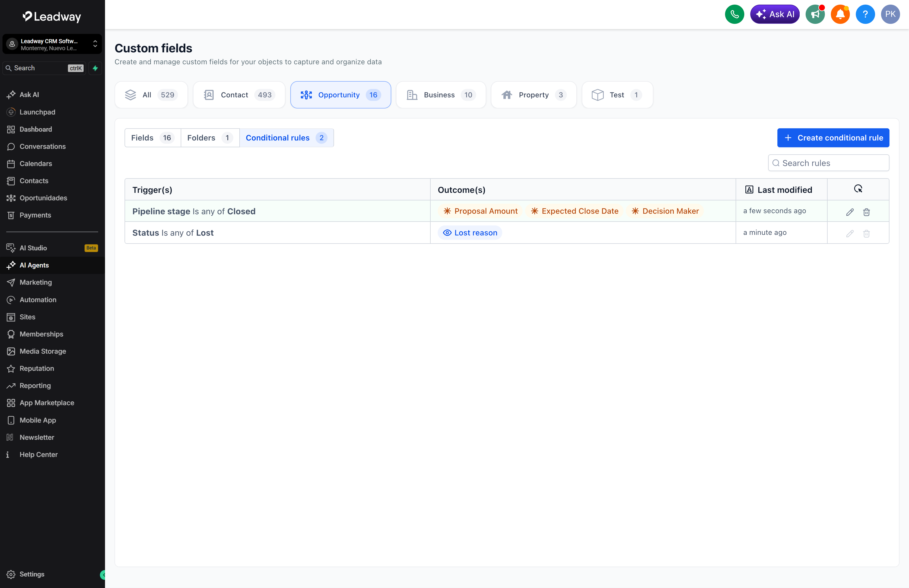Viewport: 909px width, 588px height.
Task: Edit the Pipeline stage rule with pencil icon
Action: pyautogui.click(x=850, y=212)
